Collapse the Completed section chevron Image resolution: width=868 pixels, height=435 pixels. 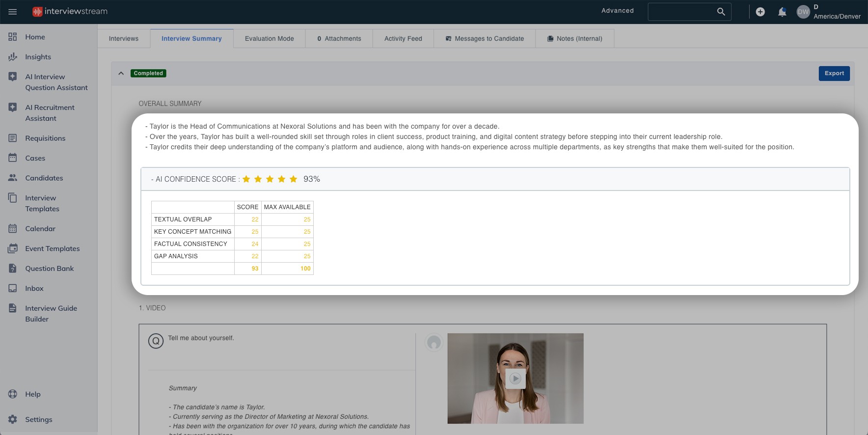(121, 73)
